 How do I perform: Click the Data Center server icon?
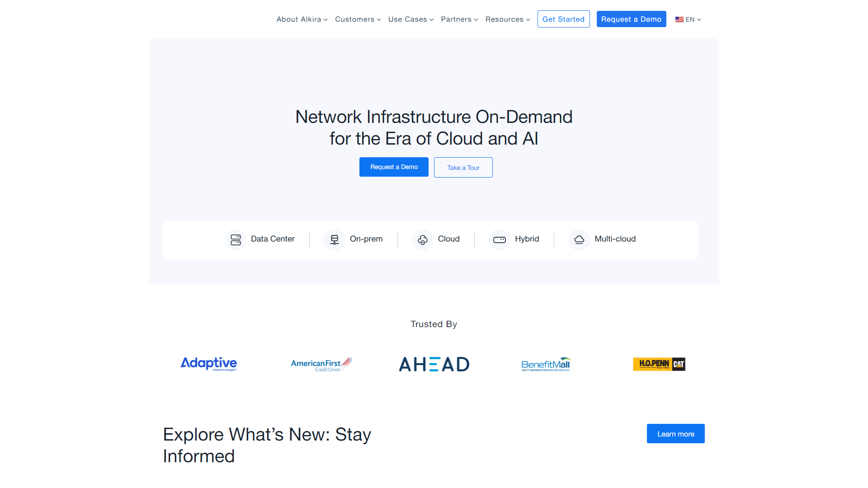[x=236, y=239]
